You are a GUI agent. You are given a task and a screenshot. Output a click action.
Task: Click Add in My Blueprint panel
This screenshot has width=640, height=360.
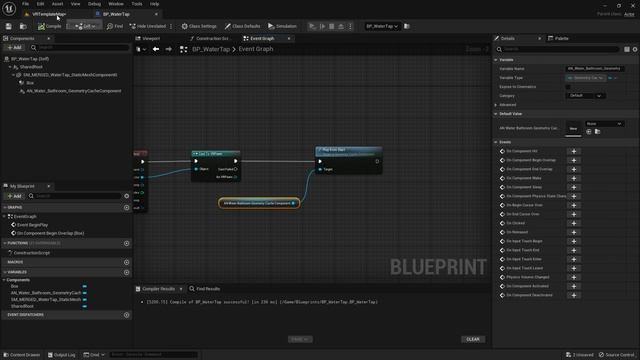[15, 196]
